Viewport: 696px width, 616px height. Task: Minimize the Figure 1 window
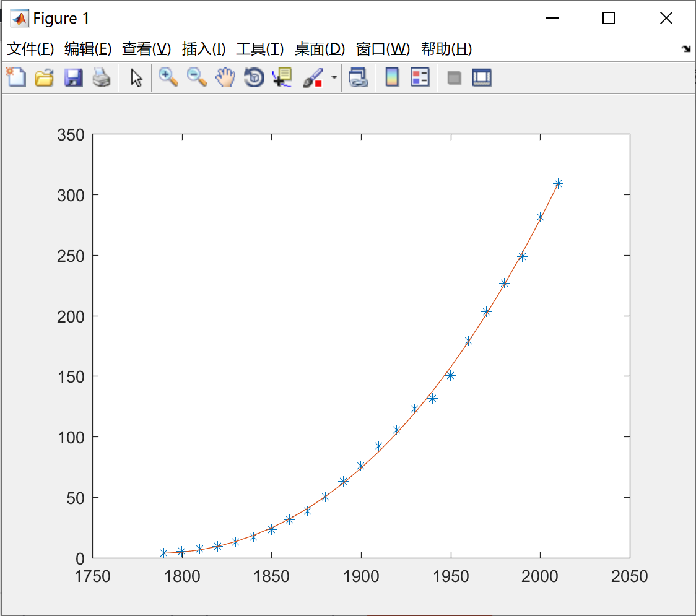click(x=552, y=18)
